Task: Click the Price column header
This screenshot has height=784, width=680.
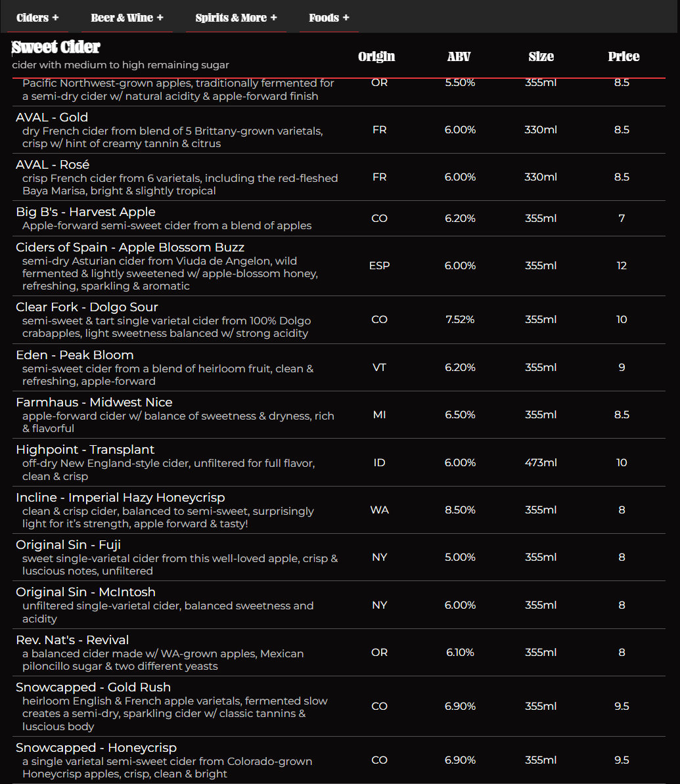Action: (623, 56)
